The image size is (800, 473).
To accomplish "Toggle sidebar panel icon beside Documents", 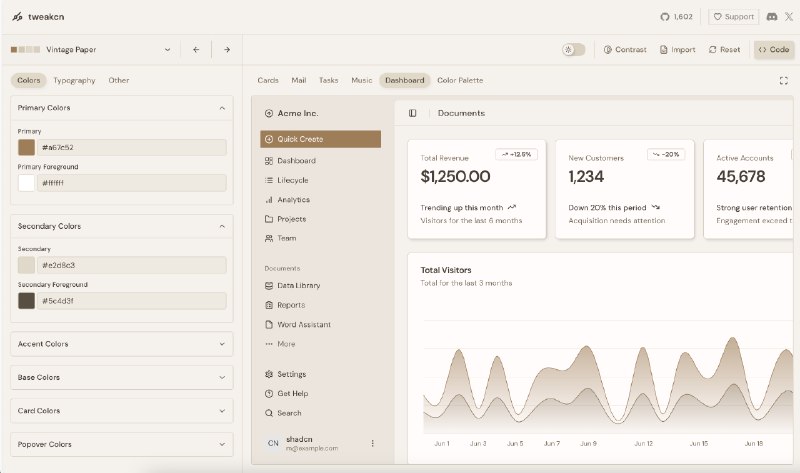I will coord(412,113).
